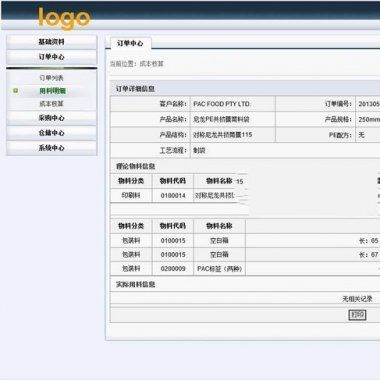Screen dimensions: 380x380
Task: Click the 制袋 process value
Action: [199, 150]
